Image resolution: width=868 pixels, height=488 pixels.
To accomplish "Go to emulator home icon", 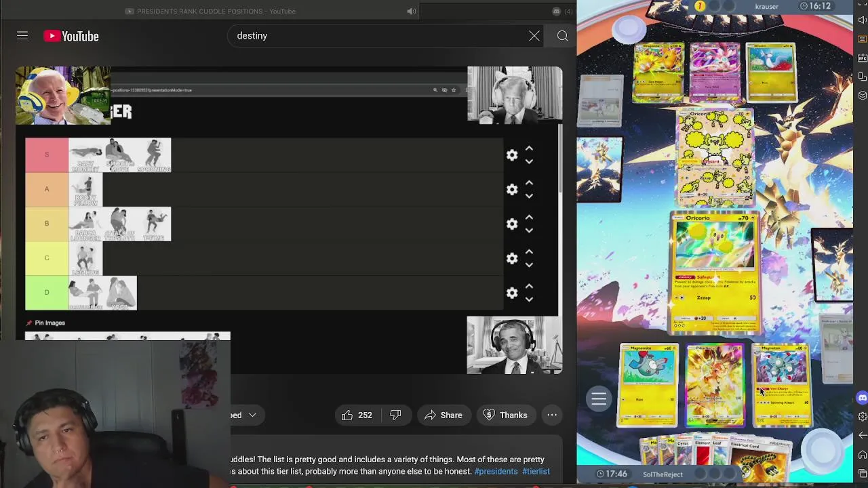I will click(x=863, y=454).
